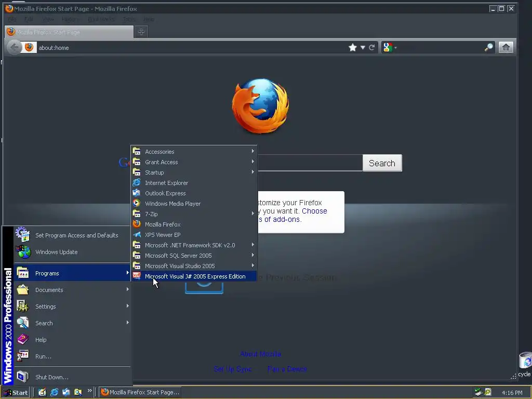
Task: Reload the page with refresh icon
Action: click(x=372, y=47)
